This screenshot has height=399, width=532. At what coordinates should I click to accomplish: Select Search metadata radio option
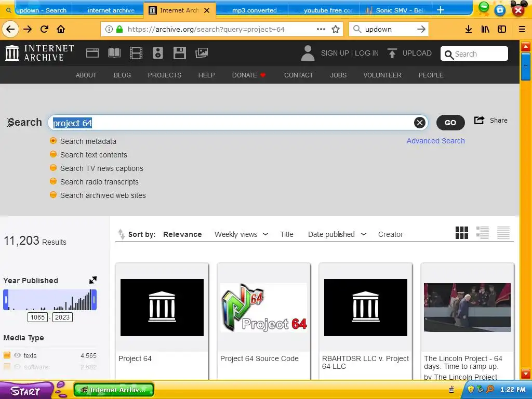(x=54, y=140)
